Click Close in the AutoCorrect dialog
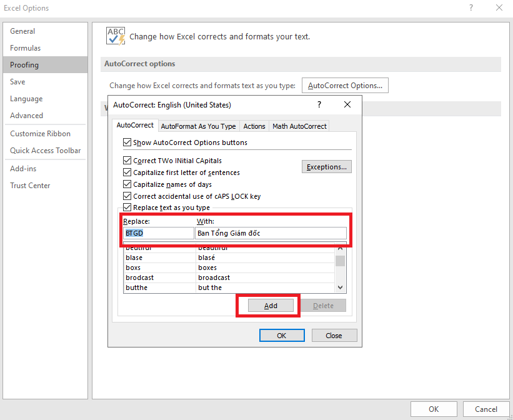 point(334,336)
